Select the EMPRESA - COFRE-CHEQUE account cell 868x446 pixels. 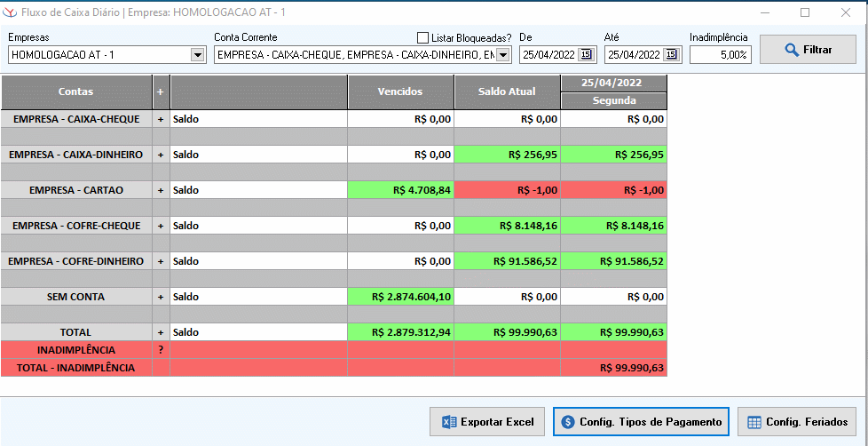coord(76,226)
